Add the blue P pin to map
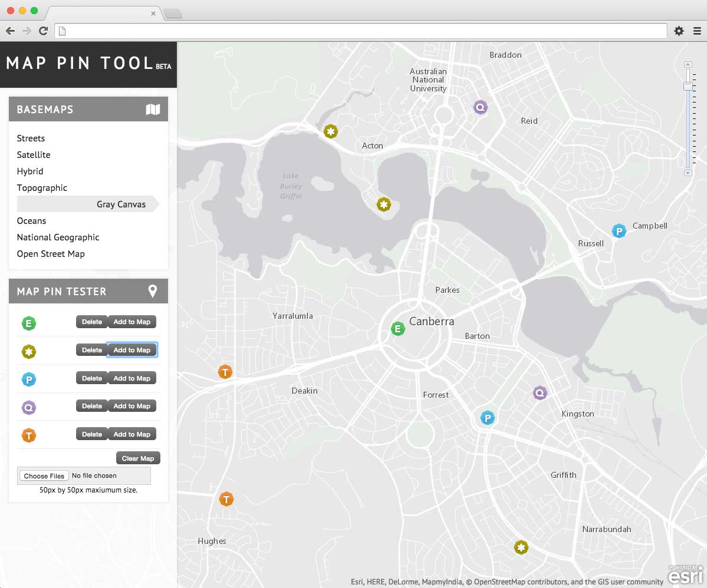The height and width of the screenshot is (588, 707). point(132,378)
